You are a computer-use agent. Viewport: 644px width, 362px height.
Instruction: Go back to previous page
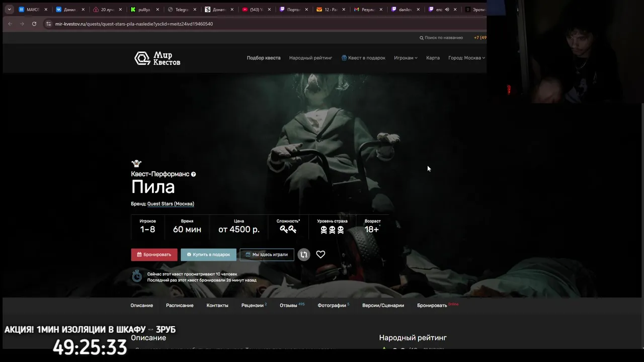(10, 24)
